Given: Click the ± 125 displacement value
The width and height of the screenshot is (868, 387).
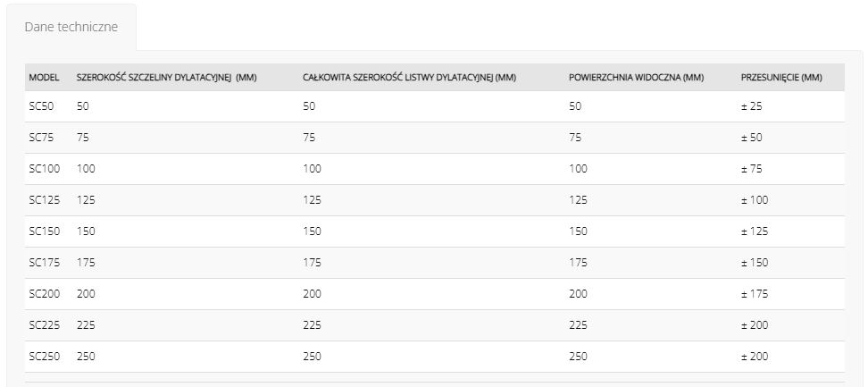Looking at the screenshot, I should [x=755, y=231].
